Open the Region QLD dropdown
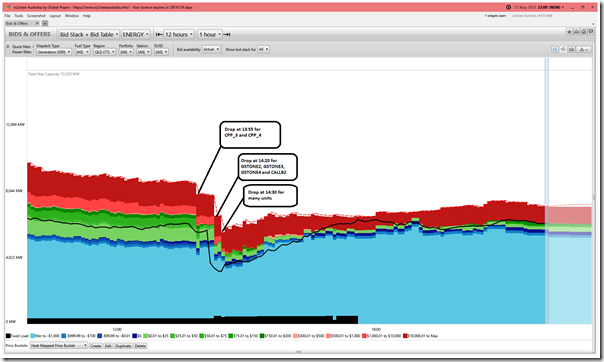The height and width of the screenshot is (362, 604). point(104,52)
